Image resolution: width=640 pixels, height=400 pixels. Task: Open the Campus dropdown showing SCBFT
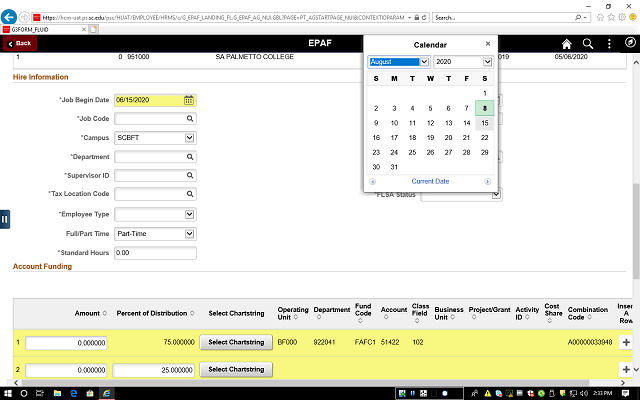(x=155, y=138)
